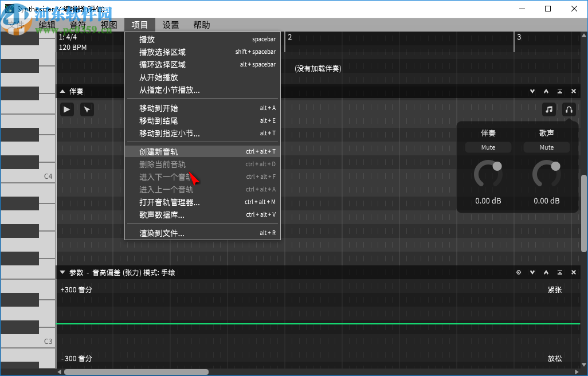Mute the 歌声 vocal track
Screen dimensions: 588x376
point(546,147)
